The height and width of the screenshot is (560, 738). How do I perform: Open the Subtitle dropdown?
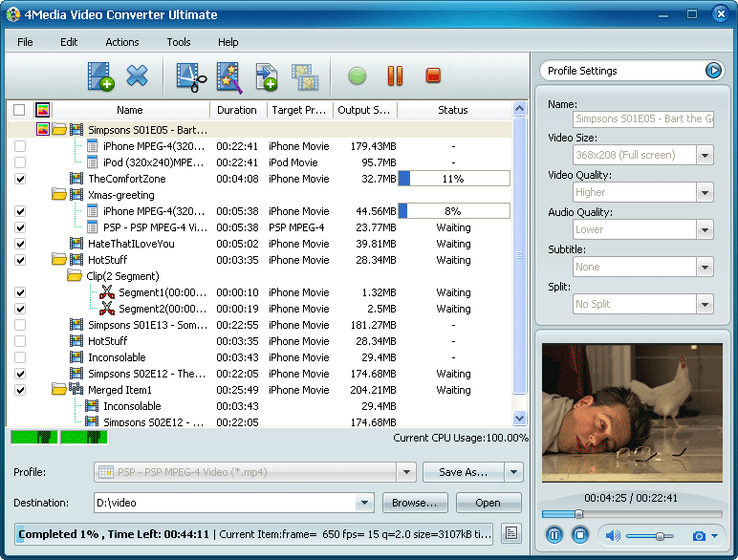[x=705, y=267]
